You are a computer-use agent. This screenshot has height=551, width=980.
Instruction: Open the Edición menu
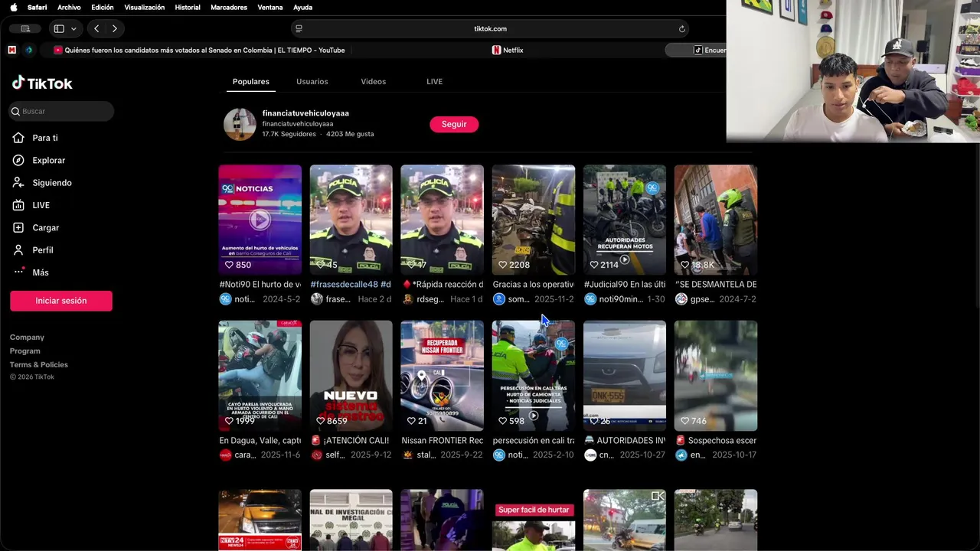coord(103,7)
